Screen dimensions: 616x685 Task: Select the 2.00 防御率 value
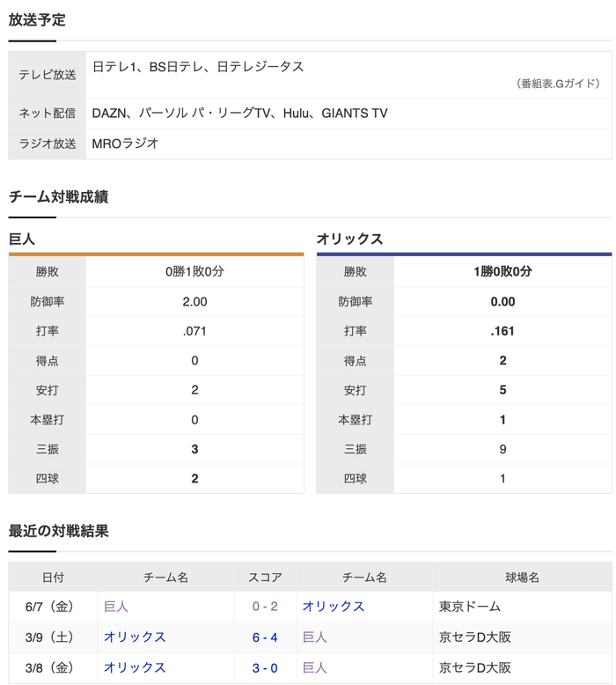pos(194,301)
